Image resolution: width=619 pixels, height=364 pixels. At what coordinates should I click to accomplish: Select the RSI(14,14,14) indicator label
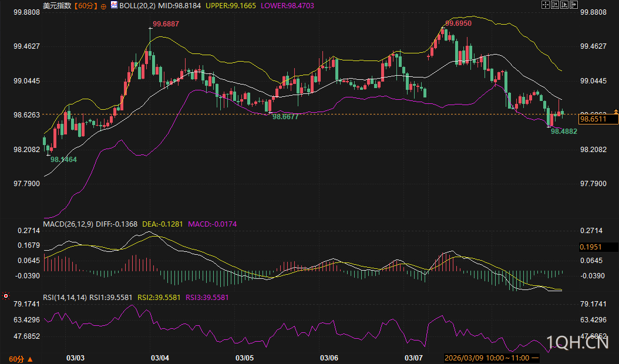[x=65, y=298]
